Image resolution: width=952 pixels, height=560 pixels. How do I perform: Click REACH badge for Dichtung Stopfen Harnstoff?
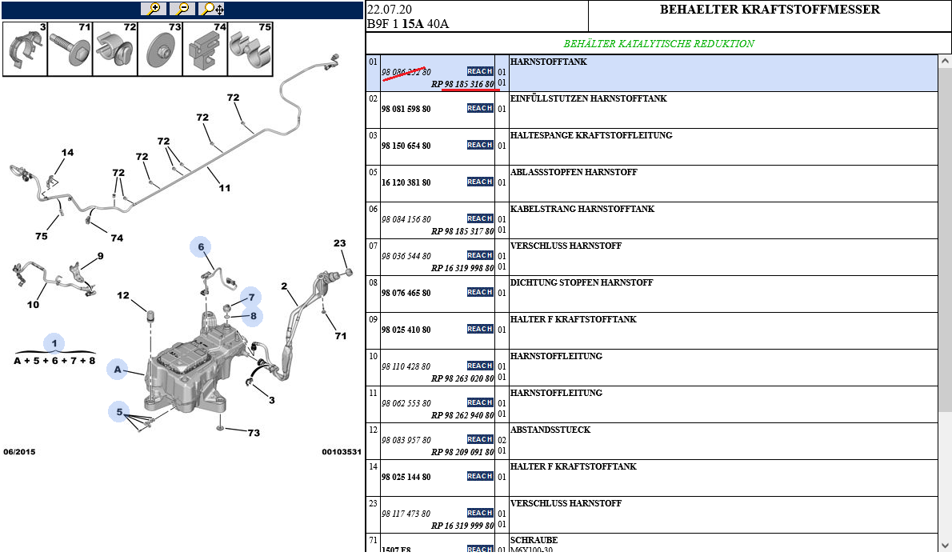point(480,292)
